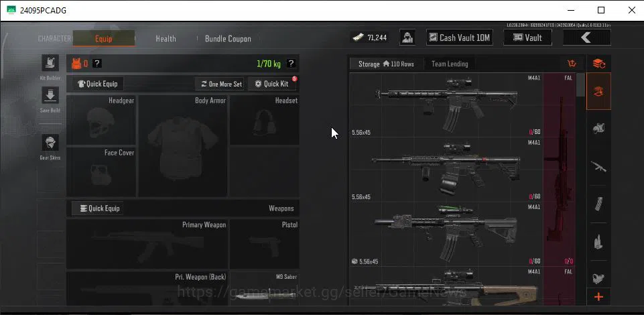Open the Kit Builder icon
This screenshot has height=315, width=644.
coord(50,63)
